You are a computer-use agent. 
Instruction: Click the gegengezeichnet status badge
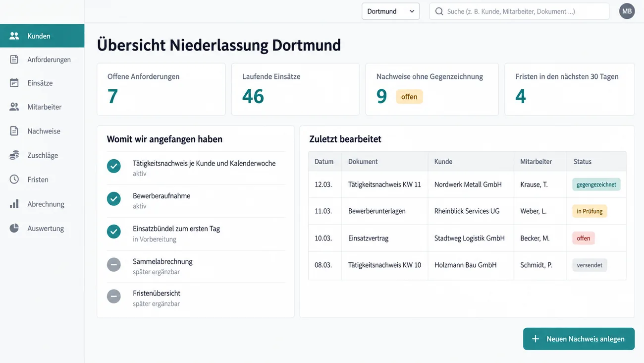[x=596, y=184]
